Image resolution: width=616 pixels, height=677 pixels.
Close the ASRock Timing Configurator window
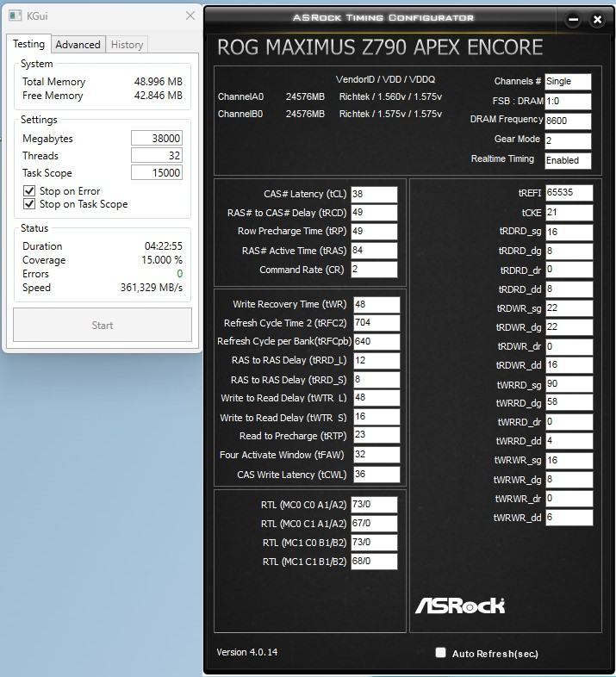[597, 20]
